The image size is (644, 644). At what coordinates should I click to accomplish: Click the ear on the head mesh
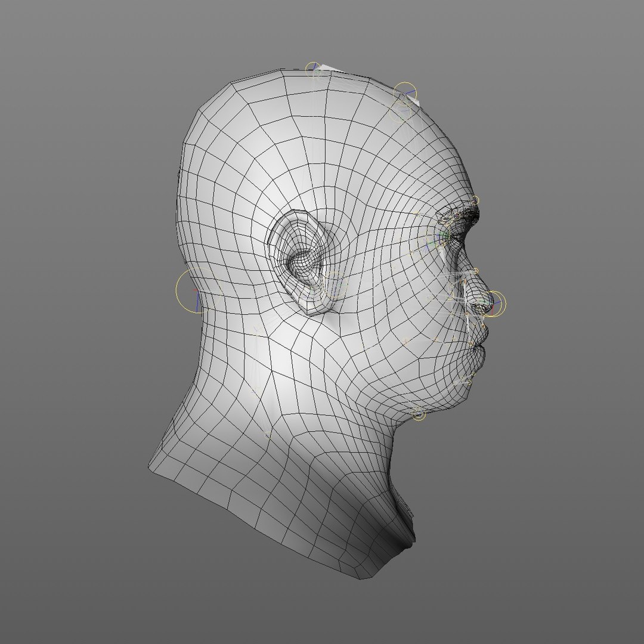pos(299,263)
